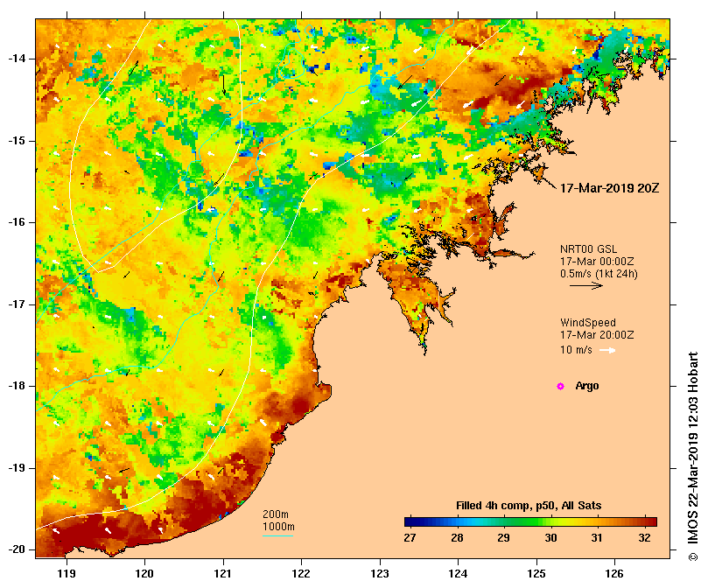Click the longitude axis label 125
The width and height of the screenshot is (708, 588).
point(536,574)
